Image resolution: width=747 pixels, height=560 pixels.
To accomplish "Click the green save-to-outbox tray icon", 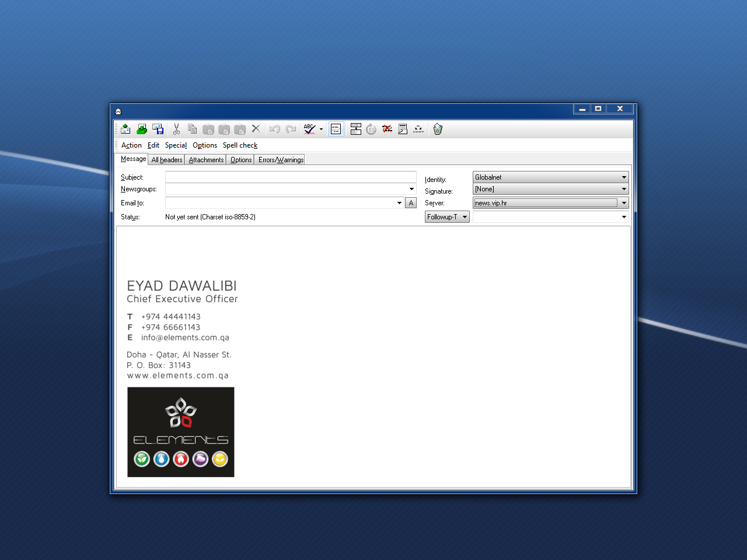I will [x=142, y=129].
